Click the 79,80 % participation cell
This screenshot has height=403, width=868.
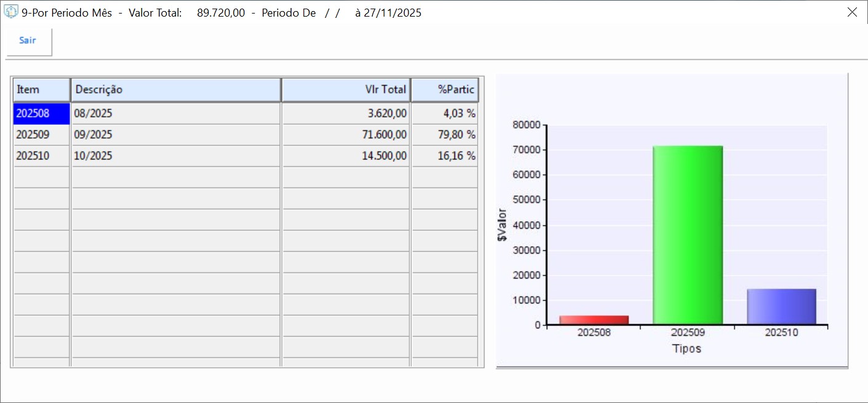[444, 135]
